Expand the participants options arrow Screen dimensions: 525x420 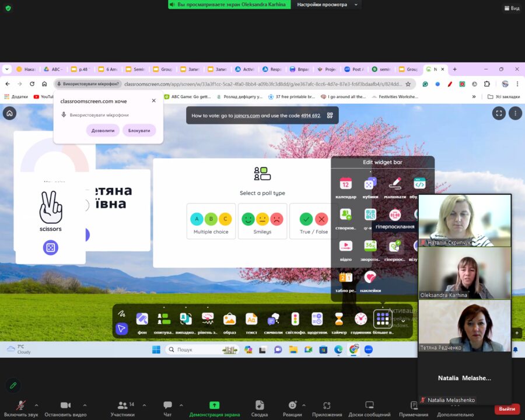coord(144,405)
